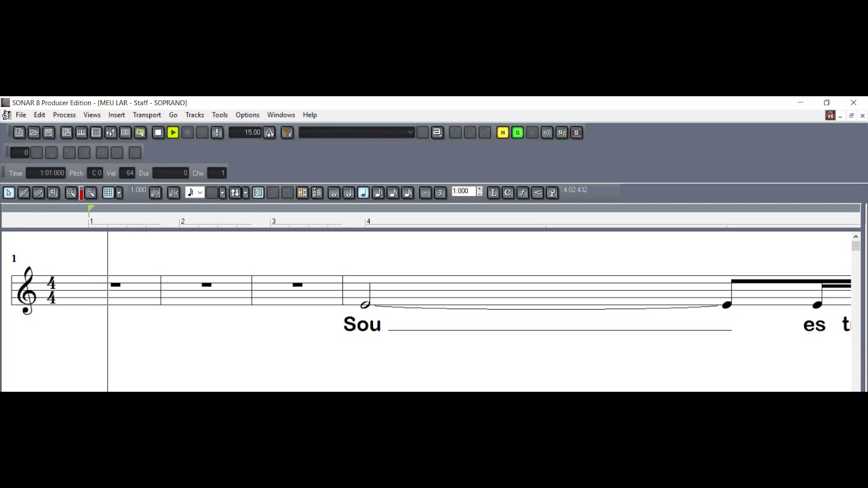Start playback with the green play button

pyautogui.click(x=173, y=133)
